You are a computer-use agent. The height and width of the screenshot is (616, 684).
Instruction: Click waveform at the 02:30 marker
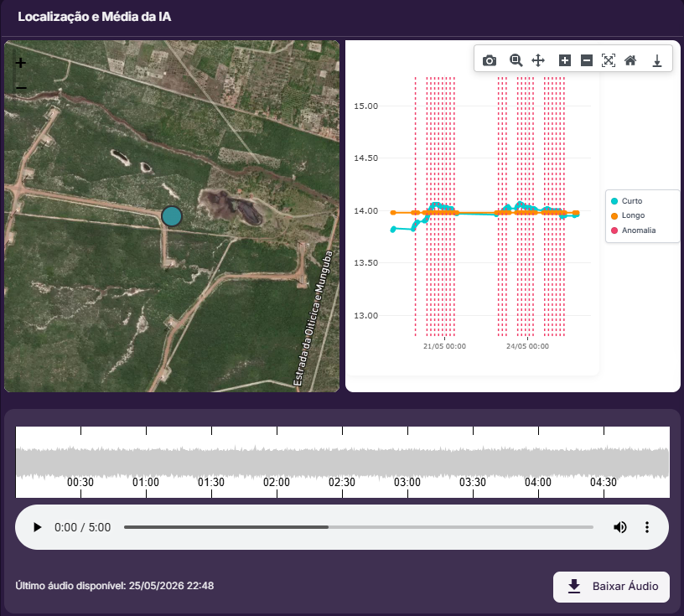342,463
